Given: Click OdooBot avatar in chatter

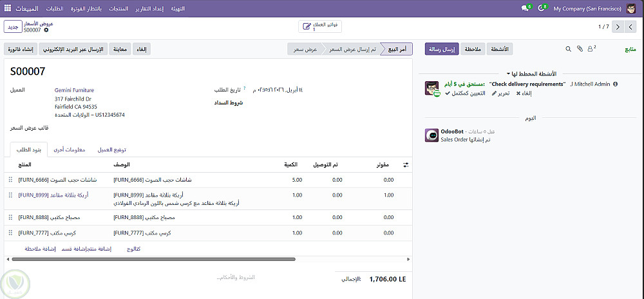Looking at the screenshot, I should (431, 135).
